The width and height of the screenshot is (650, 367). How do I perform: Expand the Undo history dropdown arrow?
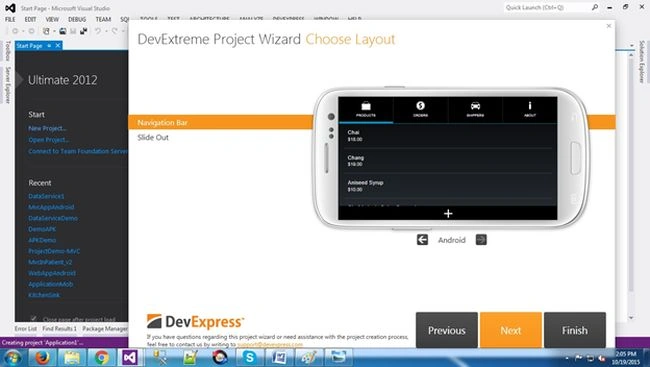(106, 31)
